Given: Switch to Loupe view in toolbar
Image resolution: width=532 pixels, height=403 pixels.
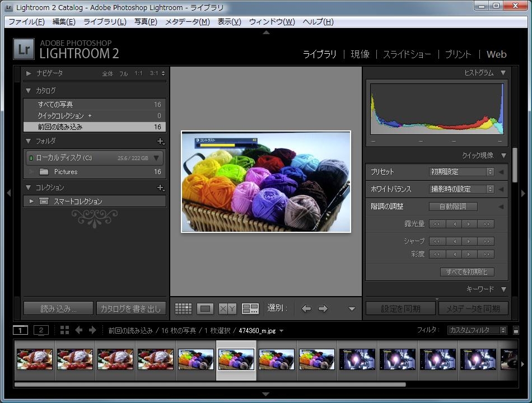Looking at the screenshot, I should click(x=205, y=308).
